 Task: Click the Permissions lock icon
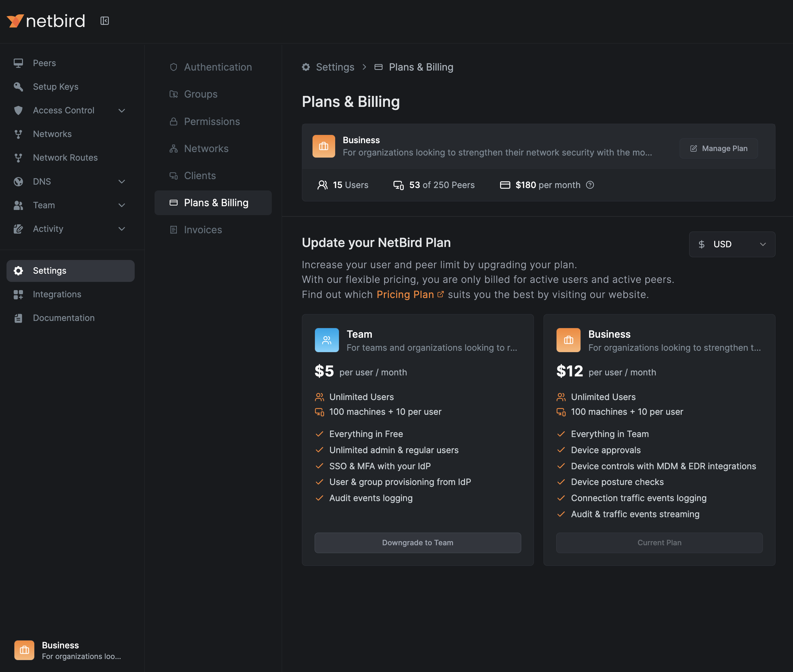click(x=174, y=121)
